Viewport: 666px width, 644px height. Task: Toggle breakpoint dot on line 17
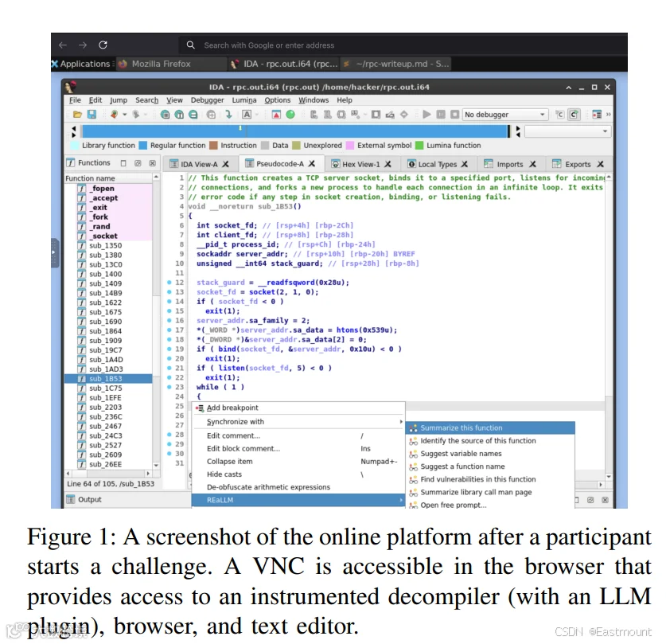coord(169,330)
